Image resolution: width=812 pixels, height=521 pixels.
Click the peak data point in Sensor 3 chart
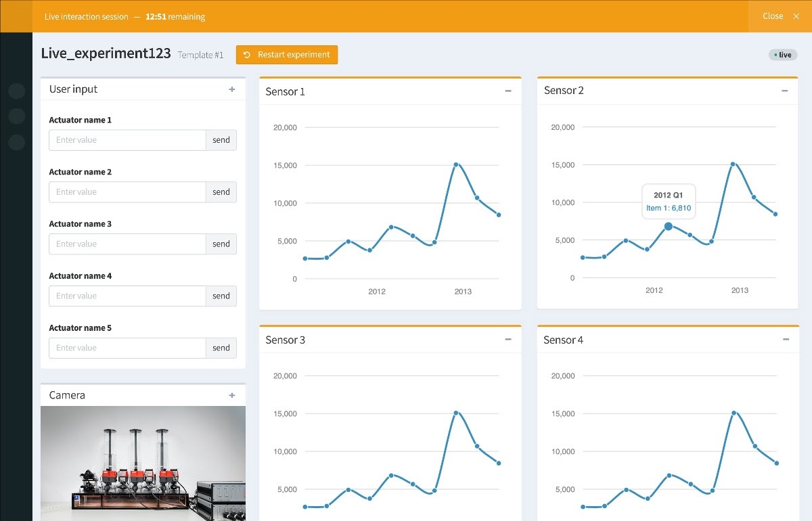point(456,413)
